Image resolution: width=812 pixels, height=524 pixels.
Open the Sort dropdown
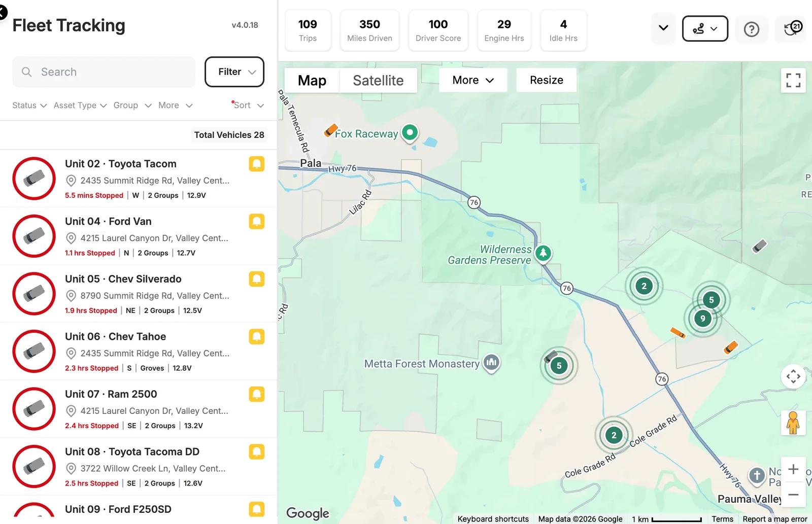click(x=249, y=106)
